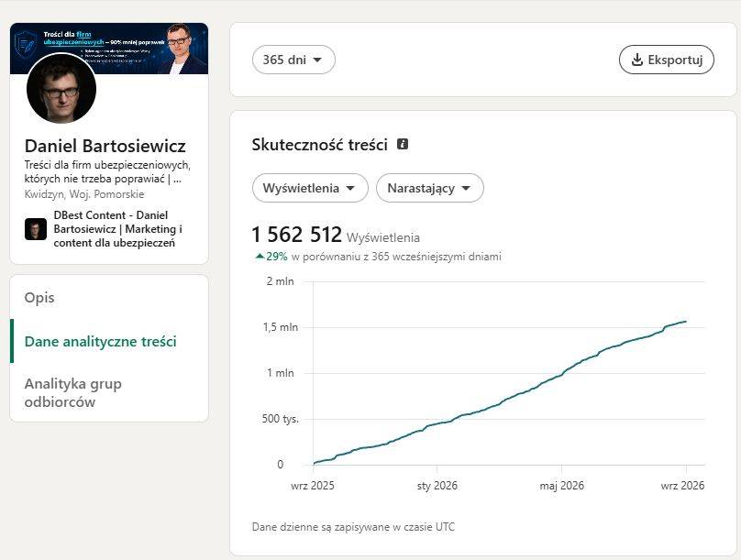This screenshot has height=560, width=741.
Task: Click the wrz 2025 axis label
Action: pos(313,486)
